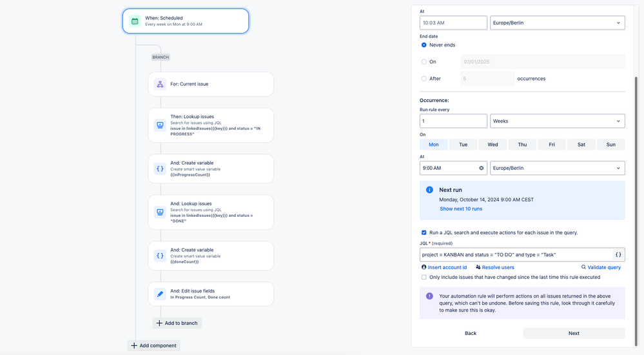Click the braces icon for inProgressCount variable
The image size is (644, 355).
point(160,168)
